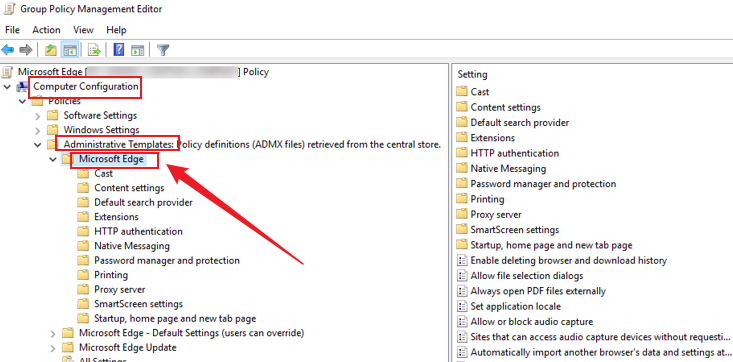Click the policy icon beside Always open PDF files externally
Image resolution: width=733 pixels, height=362 pixels.
point(462,291)
